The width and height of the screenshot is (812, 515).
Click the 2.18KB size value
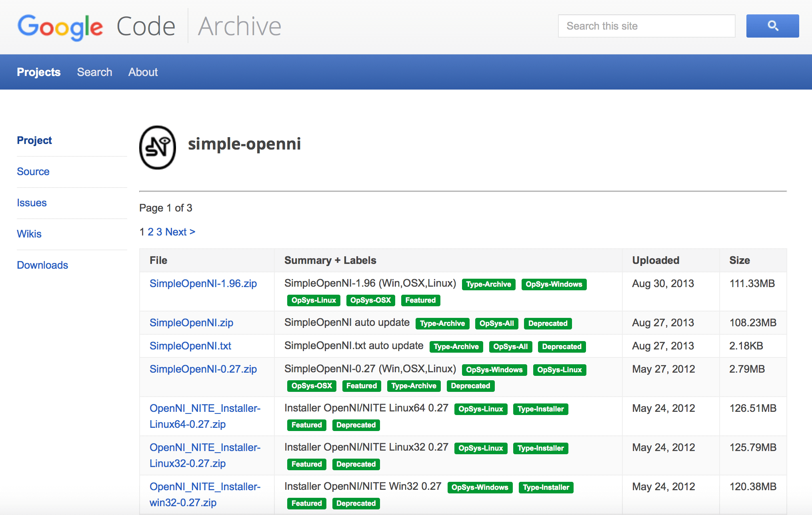coord(746,346)
